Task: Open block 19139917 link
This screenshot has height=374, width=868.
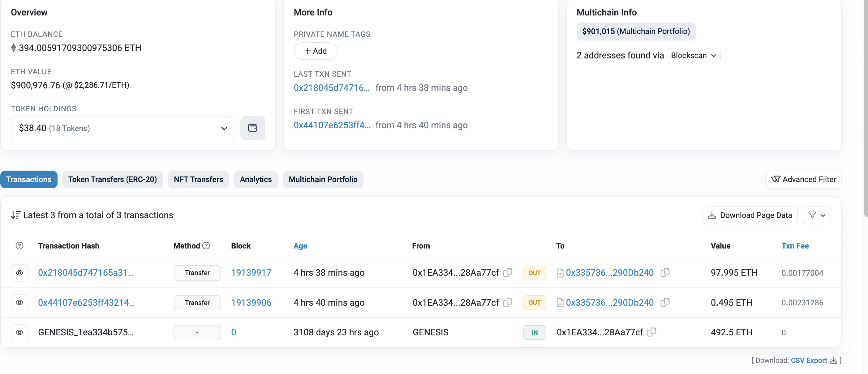Action: coord(251,273)
